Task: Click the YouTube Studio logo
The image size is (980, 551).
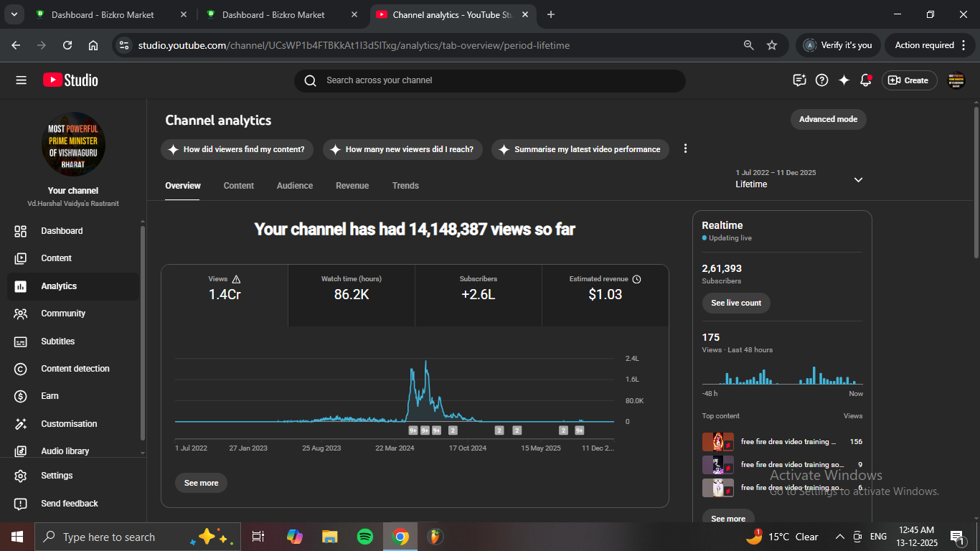Action: click(x=70, y=80)
